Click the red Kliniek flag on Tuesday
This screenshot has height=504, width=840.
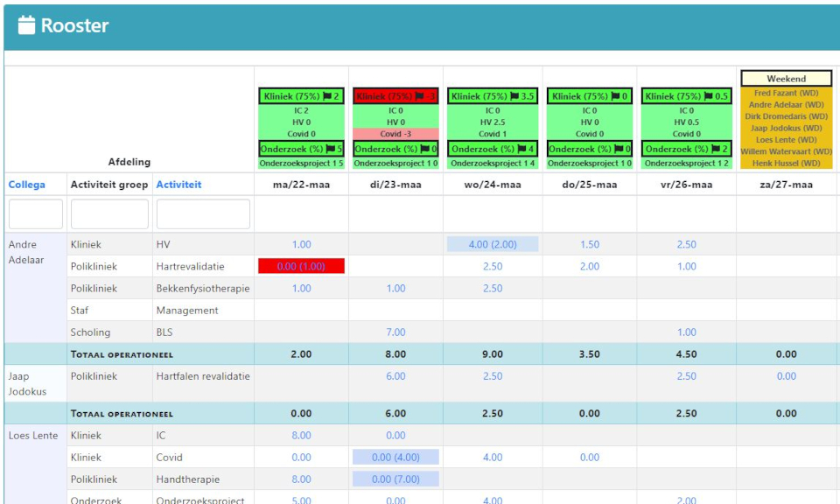421,96
